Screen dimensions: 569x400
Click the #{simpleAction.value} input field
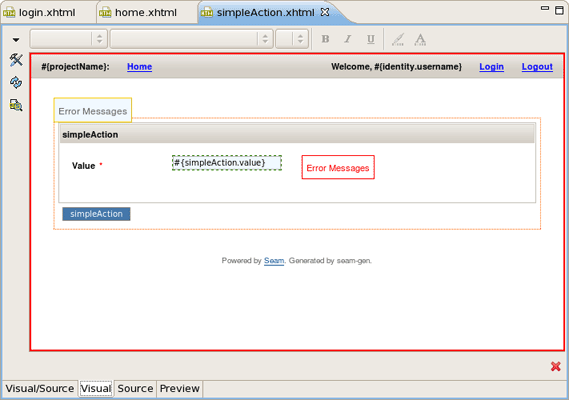227,163
